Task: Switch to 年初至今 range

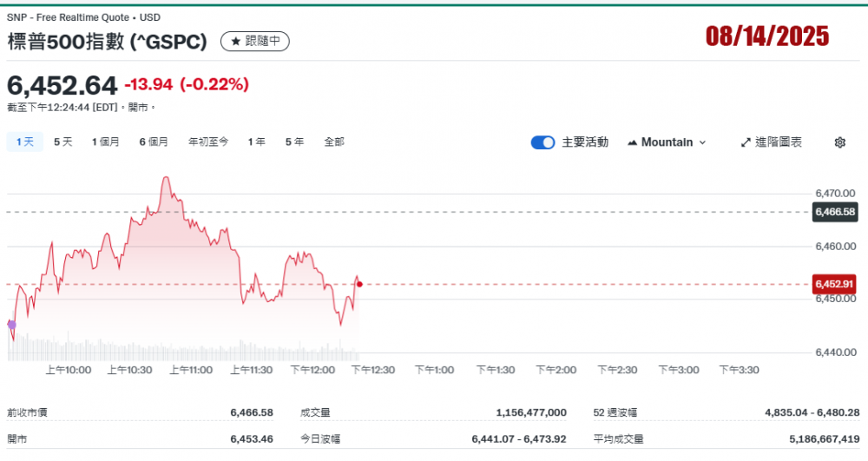Action: click(x=208, y=142)
